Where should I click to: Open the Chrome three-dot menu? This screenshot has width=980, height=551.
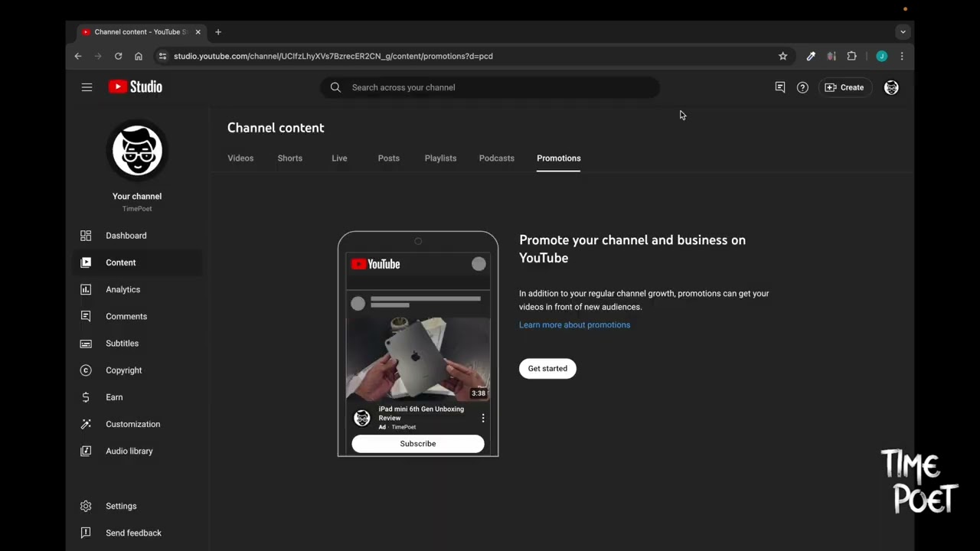902,56
